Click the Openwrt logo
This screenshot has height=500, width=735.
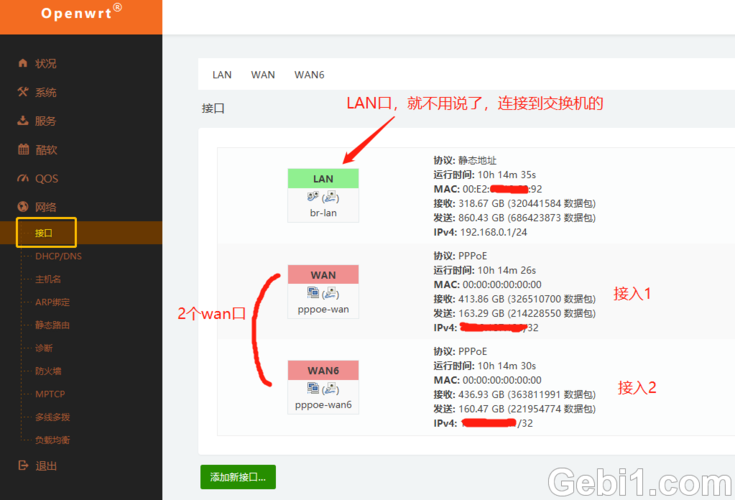[81, 13]
